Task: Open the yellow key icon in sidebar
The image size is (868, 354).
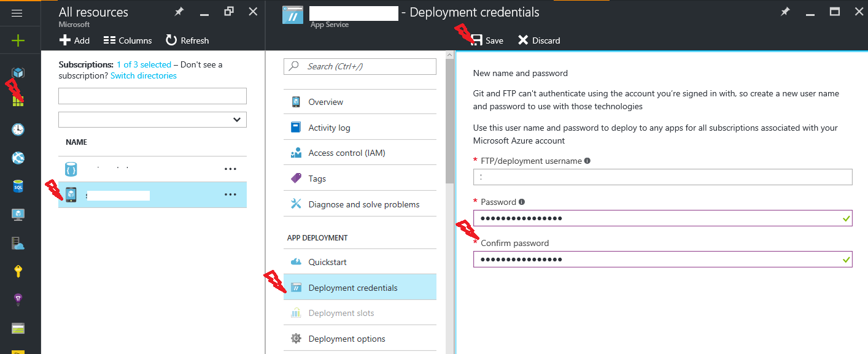Action: [18, 272]
